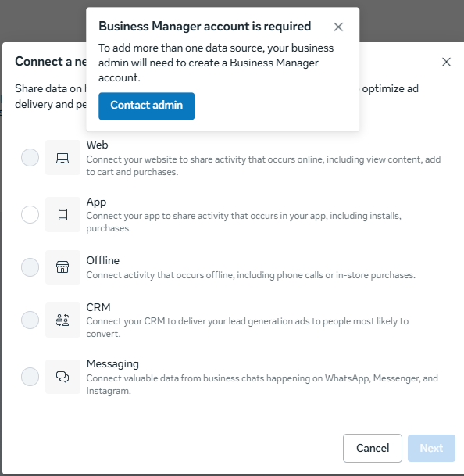Click the mobile phone icon for App
This screenshot has width=464, height=476.
pos(62,215)
